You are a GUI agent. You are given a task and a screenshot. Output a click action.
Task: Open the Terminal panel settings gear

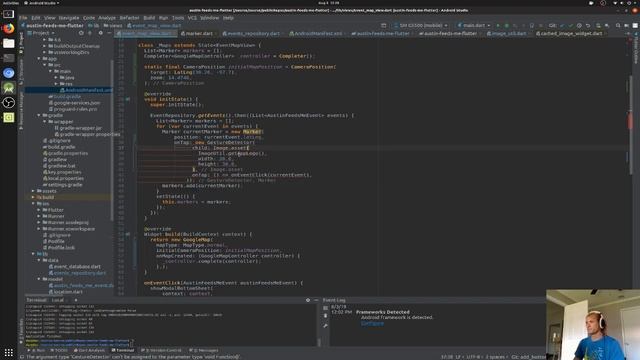pos(308,300)
